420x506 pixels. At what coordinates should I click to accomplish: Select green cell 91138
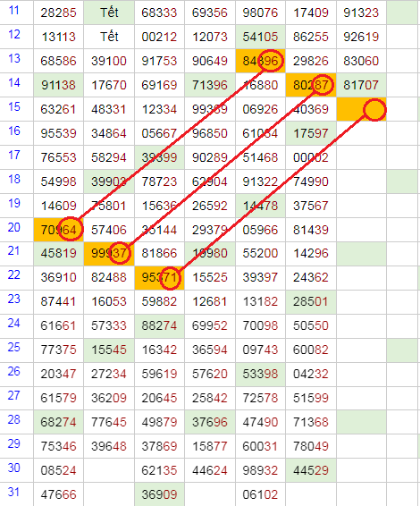click(x=58, y=85)
